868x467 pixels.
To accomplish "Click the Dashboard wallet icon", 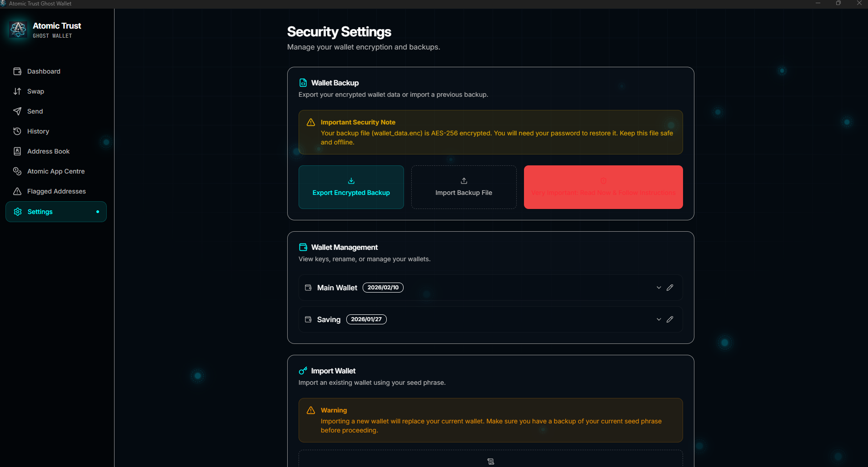I will [17, 71].
